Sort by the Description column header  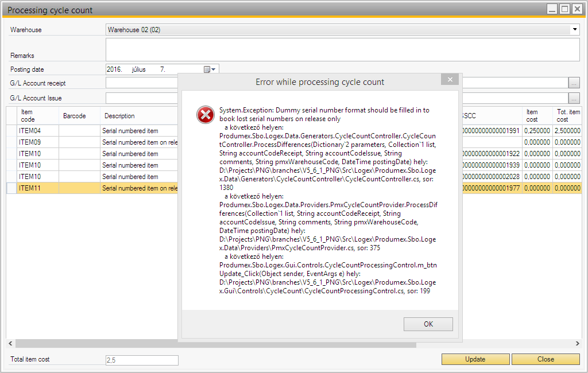138,115
